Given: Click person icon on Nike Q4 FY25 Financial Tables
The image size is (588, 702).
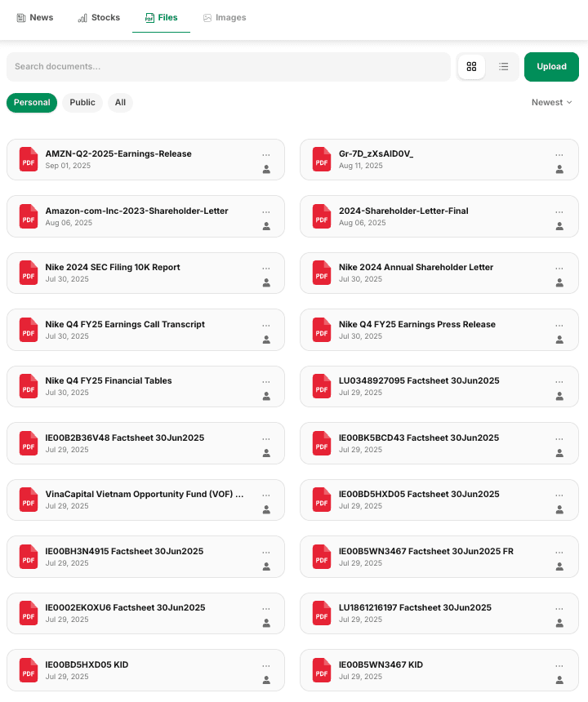Looking at the screenshot, I should (266, 397).
